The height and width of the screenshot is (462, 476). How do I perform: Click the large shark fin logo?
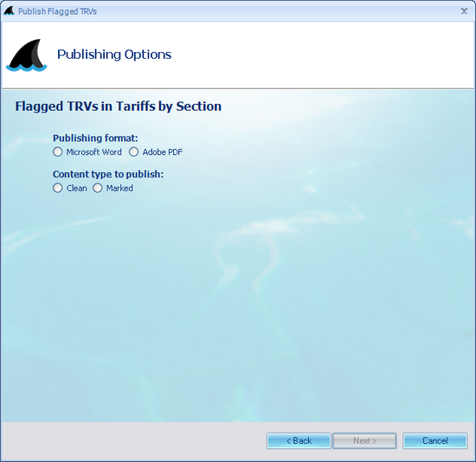point(27,55)
